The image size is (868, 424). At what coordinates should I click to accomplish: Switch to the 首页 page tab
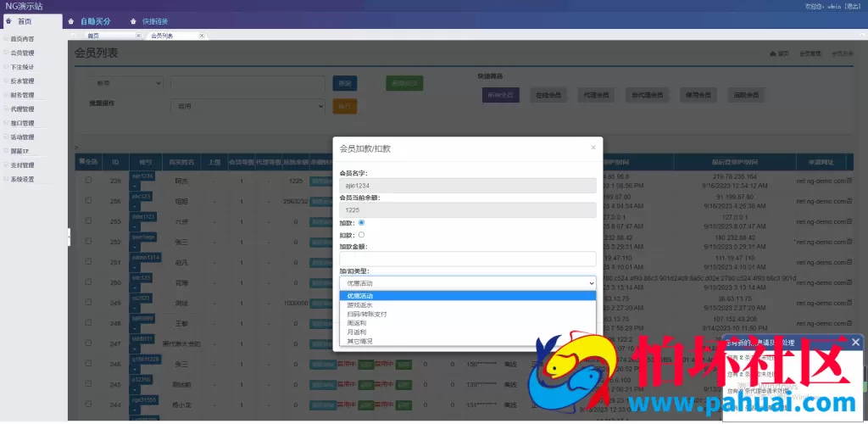(x=93, y=36)
